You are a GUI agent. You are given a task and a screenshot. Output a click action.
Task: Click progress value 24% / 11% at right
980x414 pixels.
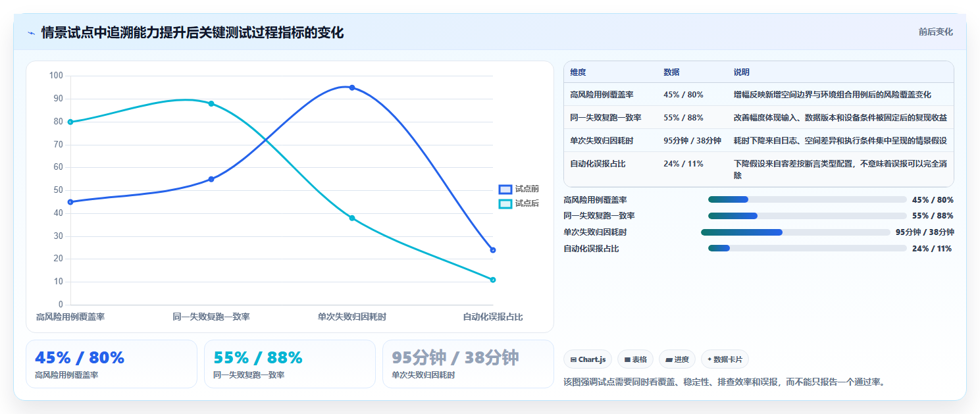click(932, 248)
